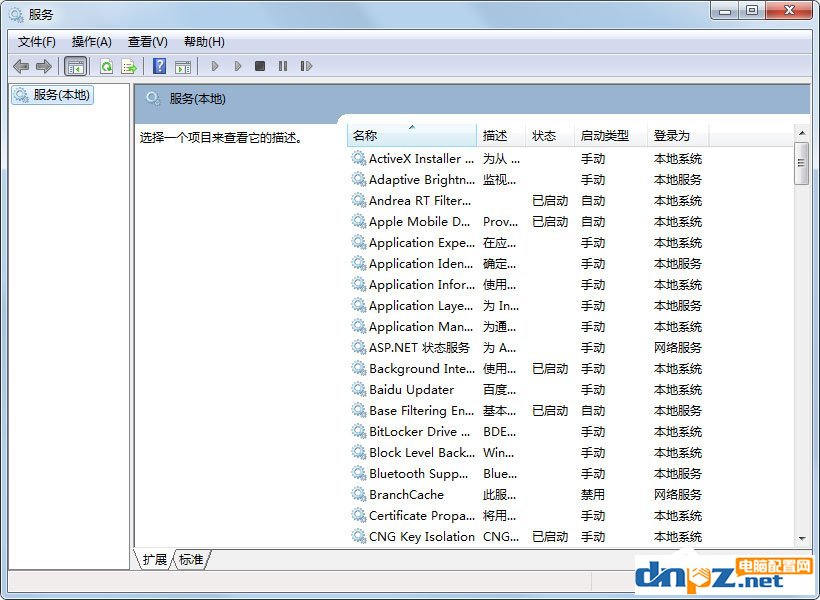Select the Application Information service name

point(422,285)
